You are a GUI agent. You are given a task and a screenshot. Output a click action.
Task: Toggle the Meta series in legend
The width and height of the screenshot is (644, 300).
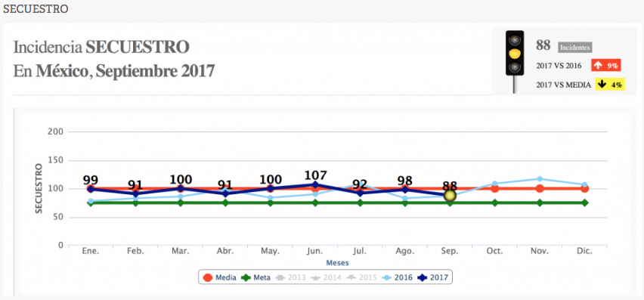[x=255, y=277]
